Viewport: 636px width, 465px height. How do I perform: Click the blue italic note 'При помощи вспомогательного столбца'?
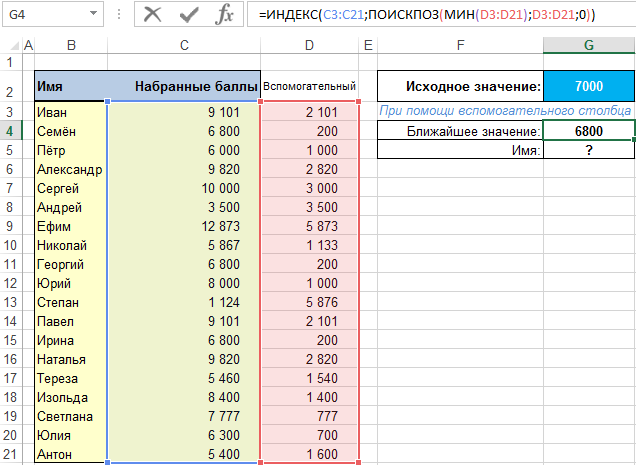[505, 110]
